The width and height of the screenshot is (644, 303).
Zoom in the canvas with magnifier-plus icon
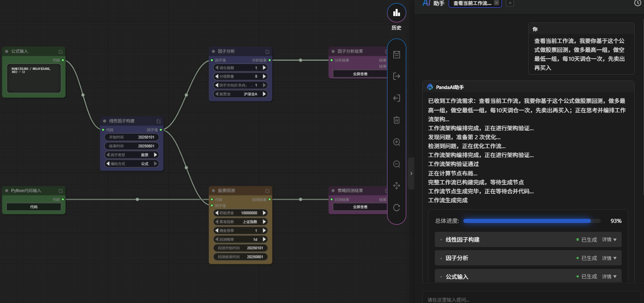tap(396, 142)
